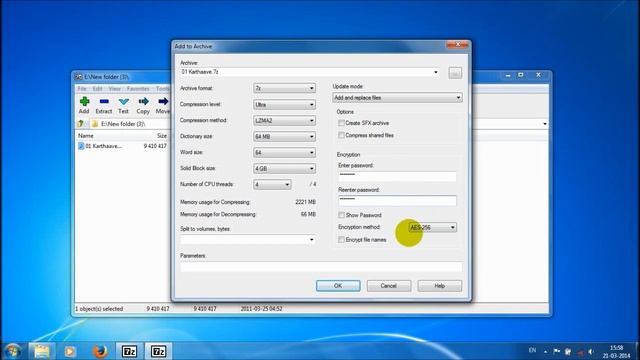Click the Help button
Image resolution: width=640 pixels, height=360 pixels.
(440, 286)
